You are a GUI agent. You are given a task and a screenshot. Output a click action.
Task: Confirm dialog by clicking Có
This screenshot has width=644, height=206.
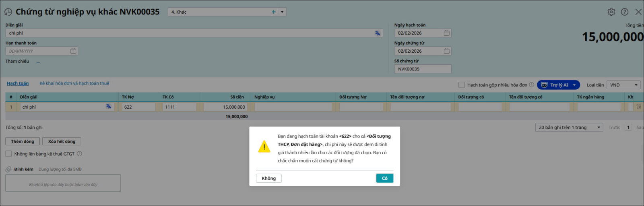pos(384,178)
